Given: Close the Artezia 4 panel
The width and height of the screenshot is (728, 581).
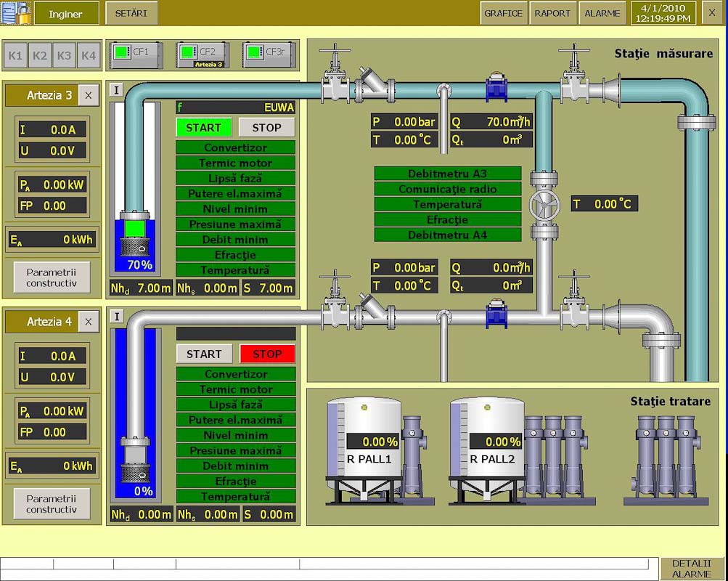Looking at the screenshot, I should click(x=88, y=322).
